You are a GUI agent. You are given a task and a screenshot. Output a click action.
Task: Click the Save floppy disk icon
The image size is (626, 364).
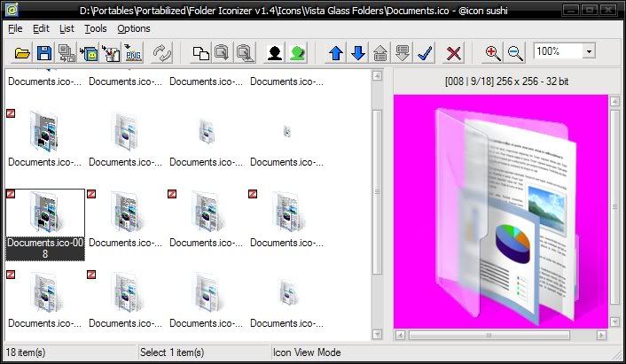pyautogui.click(x=44, y=53)
